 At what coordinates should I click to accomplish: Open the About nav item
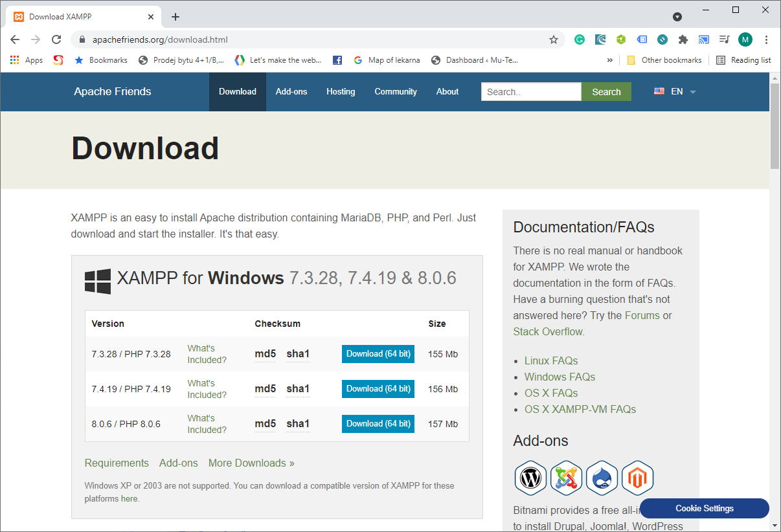point(447,92)
